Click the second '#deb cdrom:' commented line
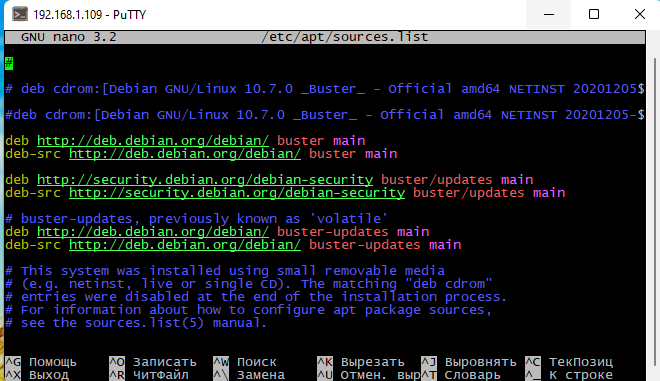660x381 pixels. click(325, 115)
